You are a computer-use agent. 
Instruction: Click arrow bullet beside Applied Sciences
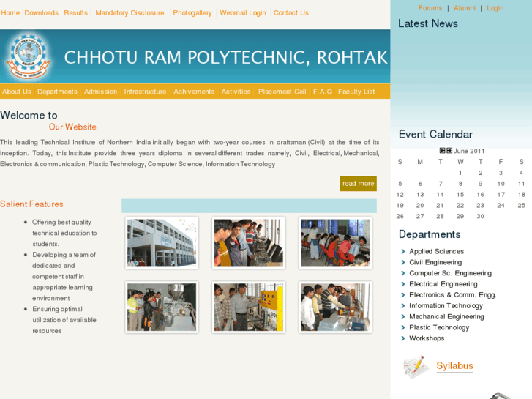(403, 251)
